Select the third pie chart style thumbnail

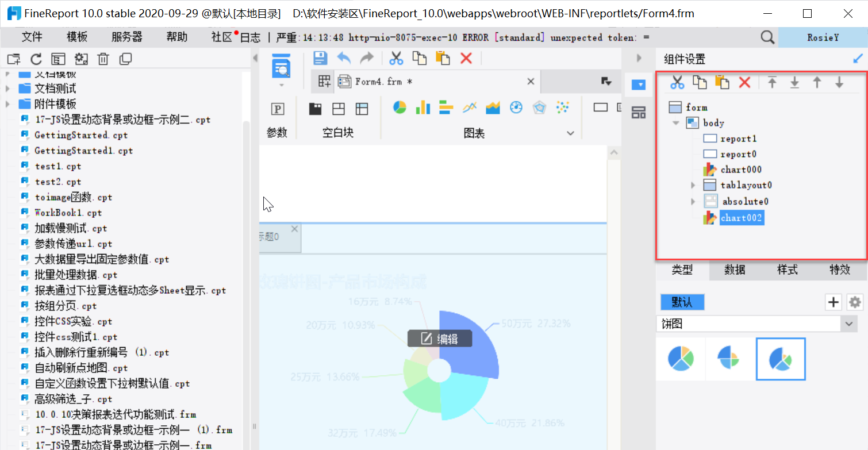point(781,359)
